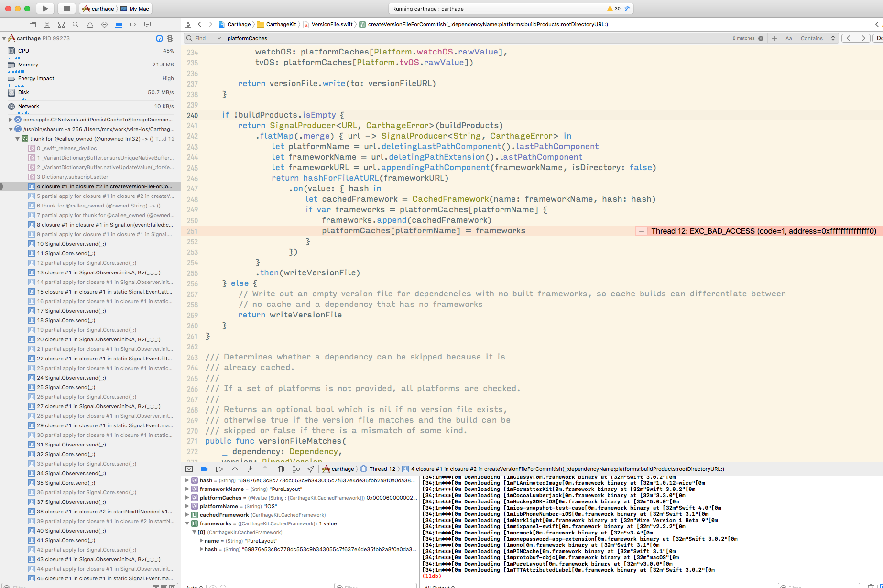Select stack frame 3 Dictionary.subscript.setter
Image resolution: width=883 pixels, height=588 pixels.
tap(90, 177)
